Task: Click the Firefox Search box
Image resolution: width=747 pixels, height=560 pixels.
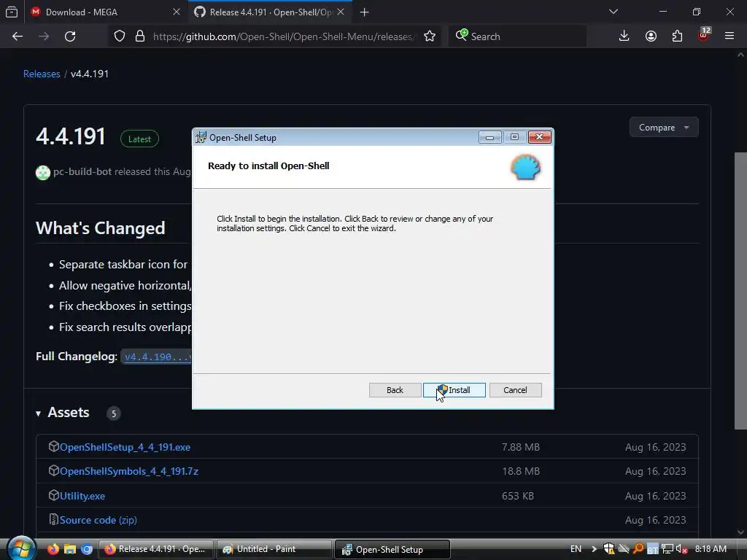Action: 518,36
